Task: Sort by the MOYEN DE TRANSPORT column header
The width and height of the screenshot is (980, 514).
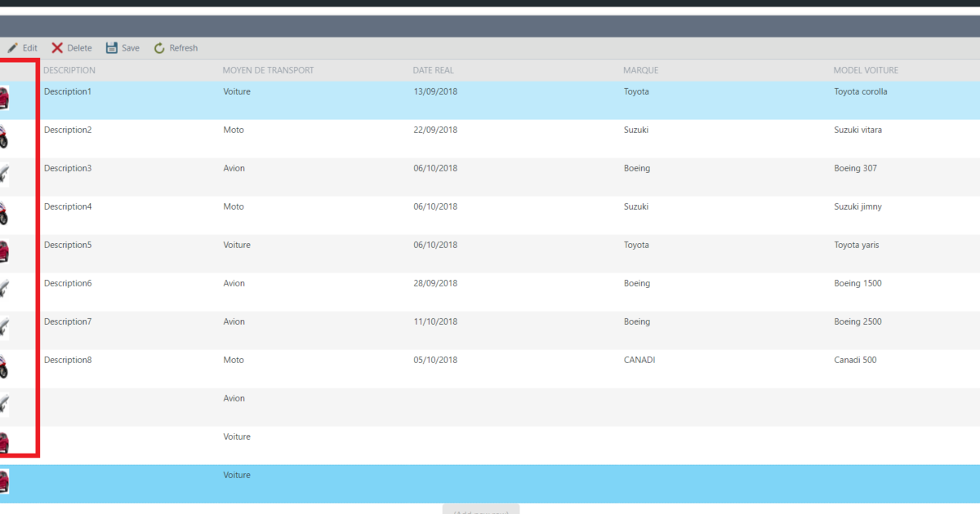Action: point(268,70)
